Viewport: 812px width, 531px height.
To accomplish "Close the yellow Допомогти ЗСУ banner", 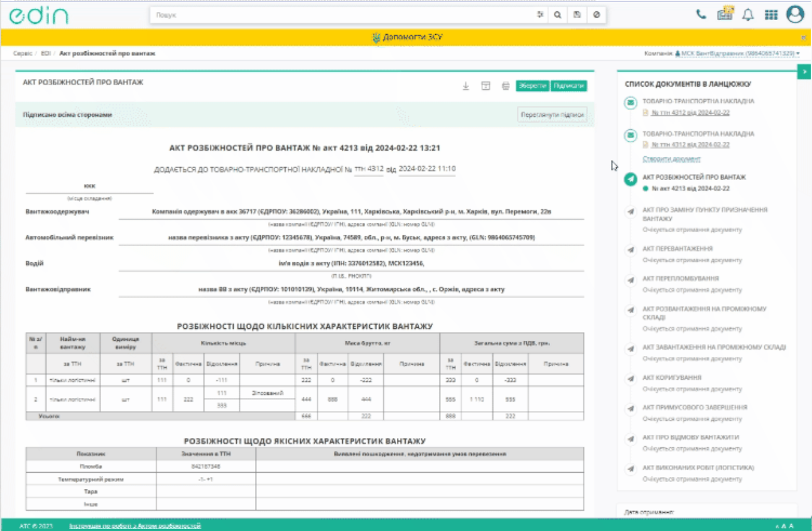I will [x=803, y=38].
